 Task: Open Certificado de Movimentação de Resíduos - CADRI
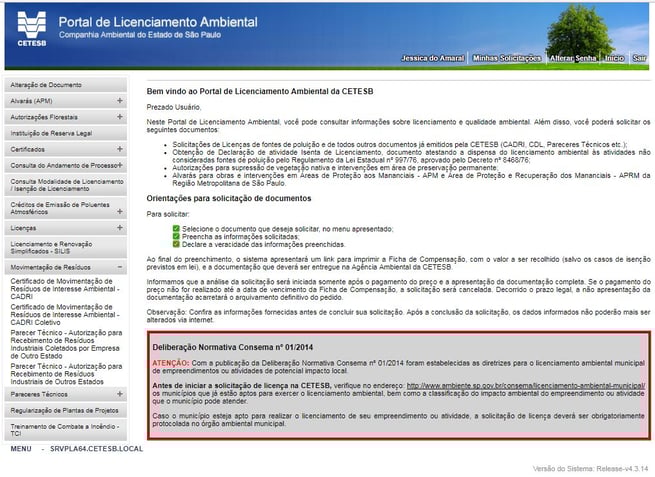click(x=65, y=289)
